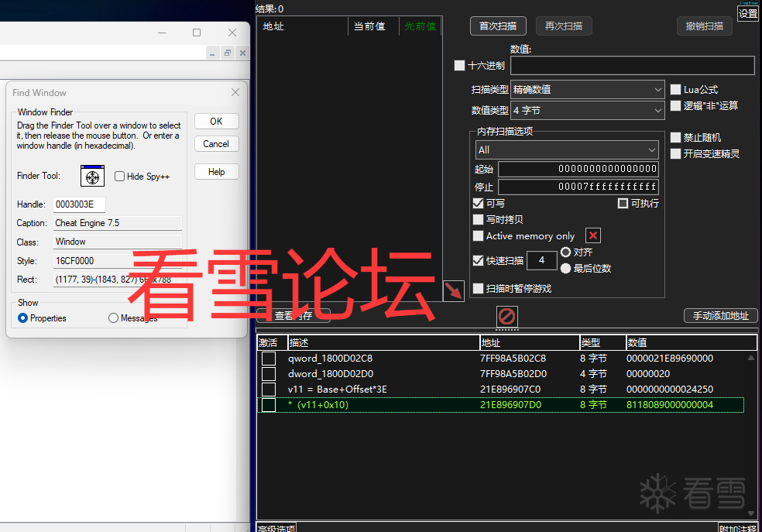The width and height of the screenshot is (762, 532).
Task: Activate the * (v11+0x10) row checkbox
Action: [x=269, y=405]
